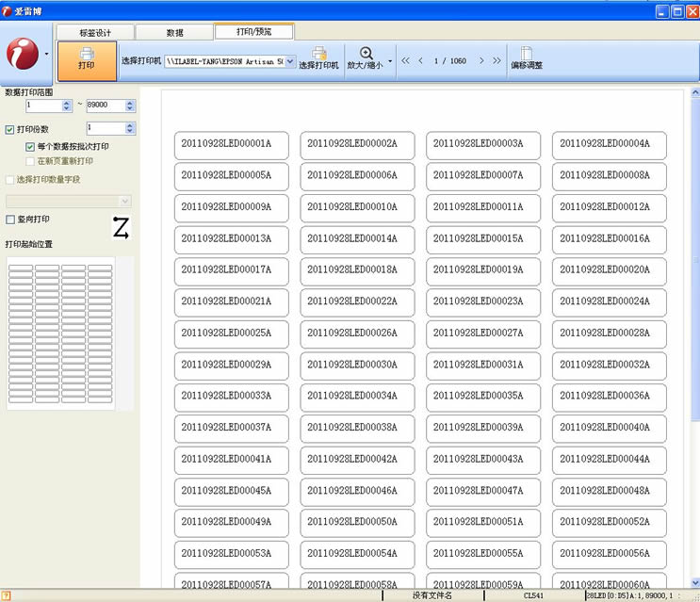The width and height of the screenshot is (700, 602).
Task: Go to the next page arrow
Action: click(x=481, y=60)
